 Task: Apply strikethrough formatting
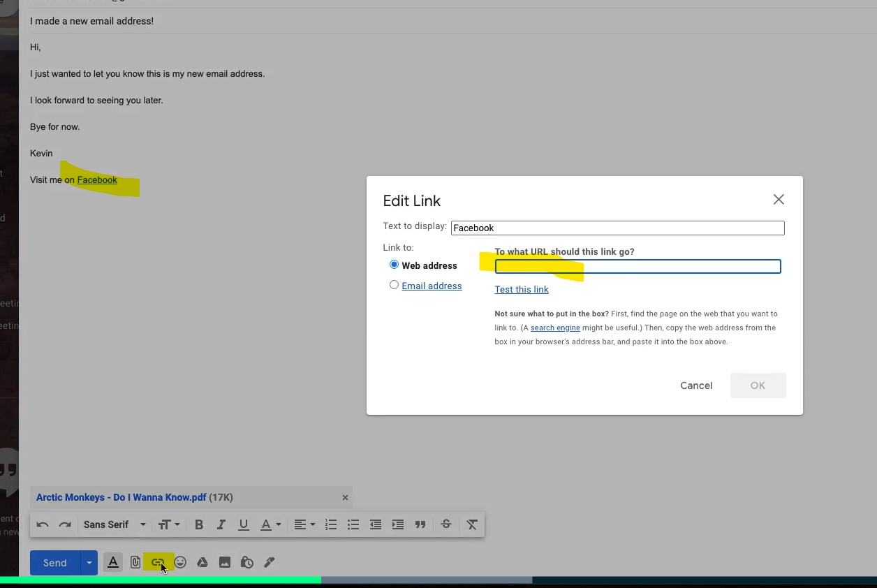pos(446,524)
